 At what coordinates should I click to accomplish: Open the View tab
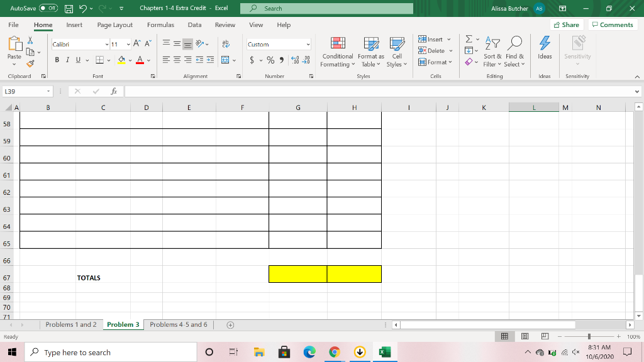(x=256, y=25)
